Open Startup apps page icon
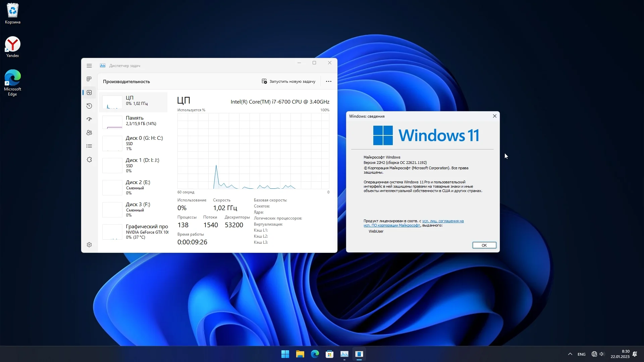 click(x=89, y=119)
